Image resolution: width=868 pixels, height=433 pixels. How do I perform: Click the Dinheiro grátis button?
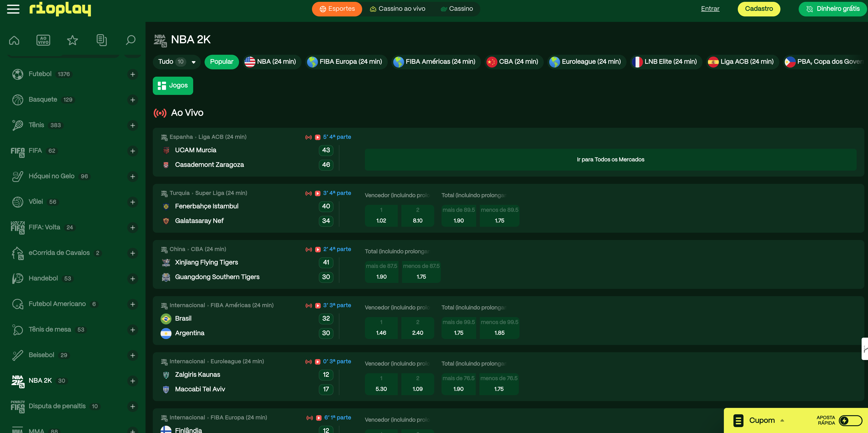(832, 9)
